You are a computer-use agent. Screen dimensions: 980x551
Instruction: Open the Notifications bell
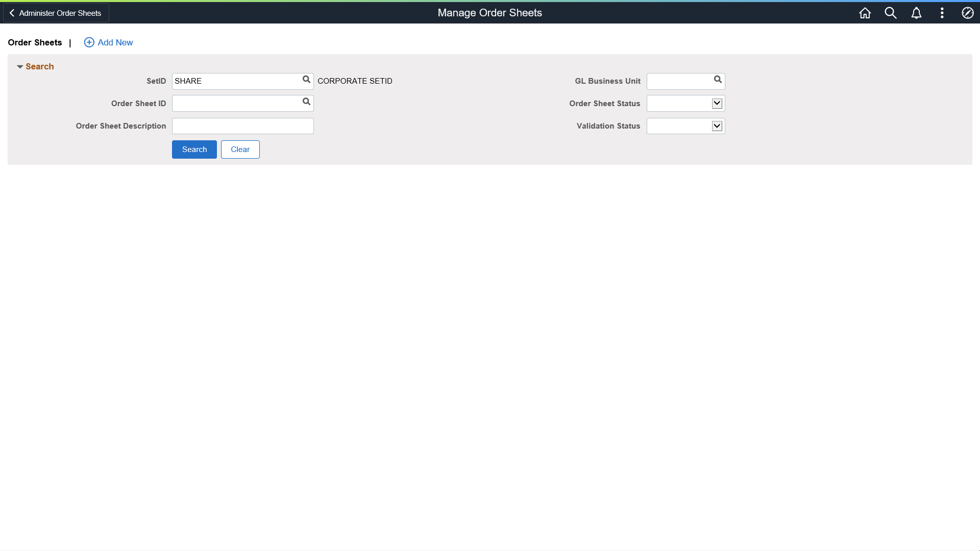[916, 13]
